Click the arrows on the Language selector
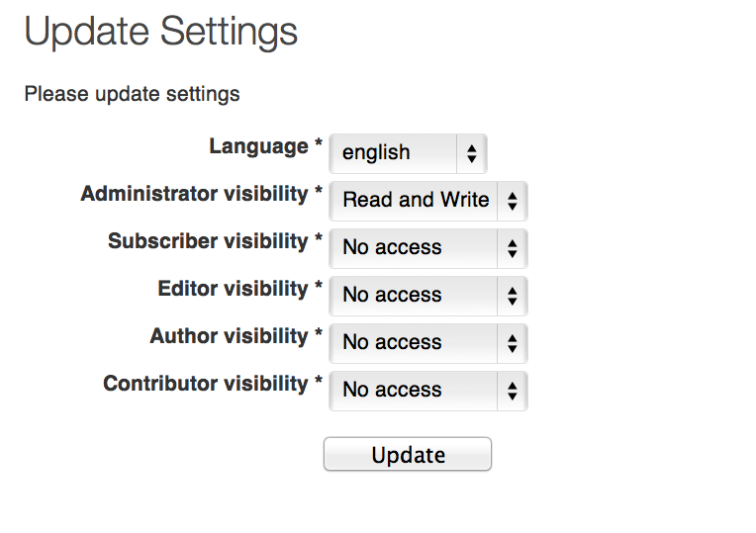This screenshot has width=756, height=533. [x=472, y=153]
